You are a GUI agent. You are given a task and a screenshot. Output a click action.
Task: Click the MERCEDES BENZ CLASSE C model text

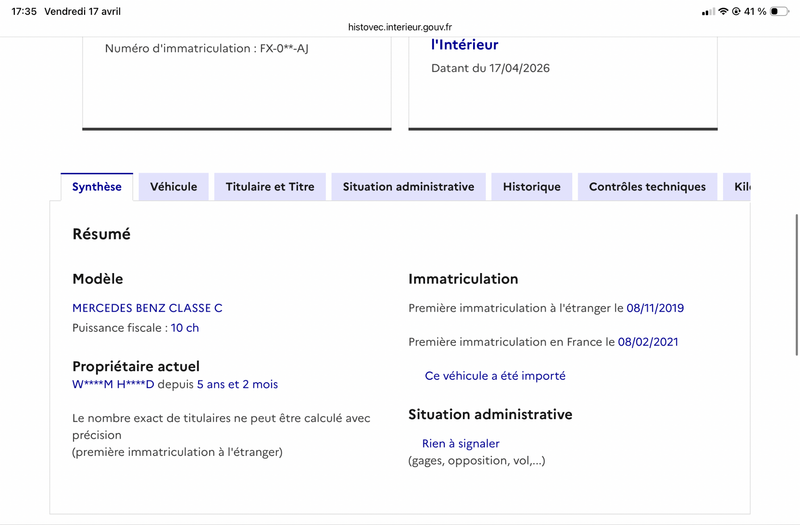pos(147,308)
